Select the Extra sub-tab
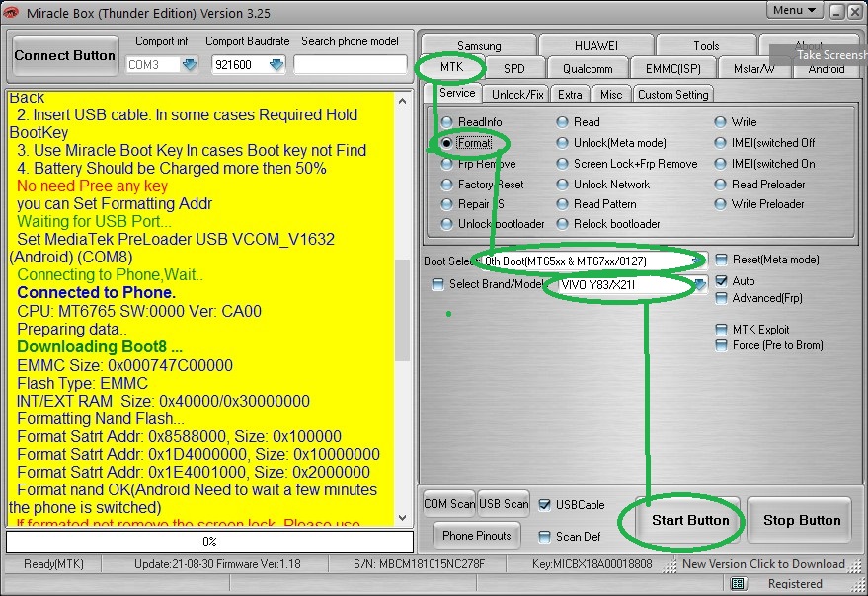This screenshot has height=596, width=868. (570, 94)
